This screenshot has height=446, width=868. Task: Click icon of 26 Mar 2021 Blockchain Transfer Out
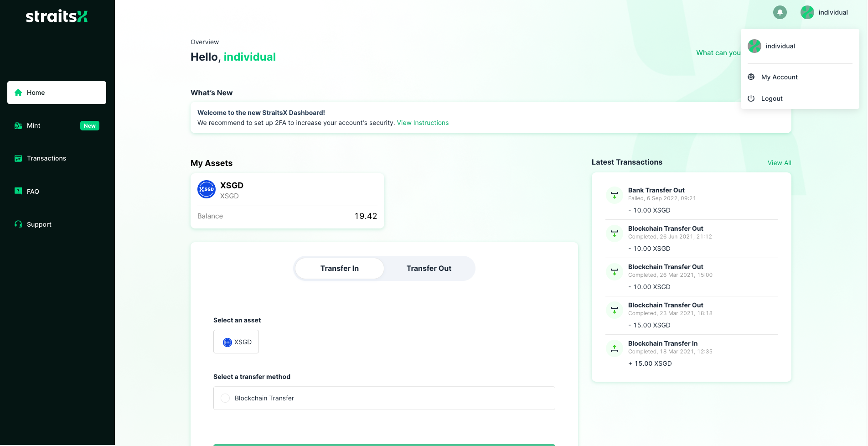tap(615, 272)
